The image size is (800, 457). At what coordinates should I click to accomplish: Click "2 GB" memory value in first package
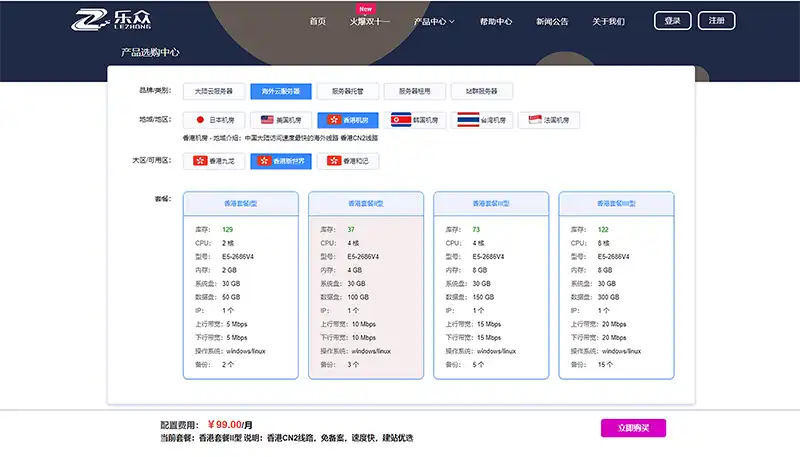[229, 270]
